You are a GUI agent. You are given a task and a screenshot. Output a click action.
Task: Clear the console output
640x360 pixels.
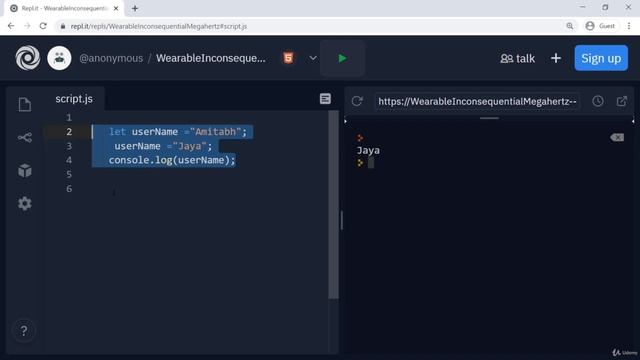[x=617, y=138]
